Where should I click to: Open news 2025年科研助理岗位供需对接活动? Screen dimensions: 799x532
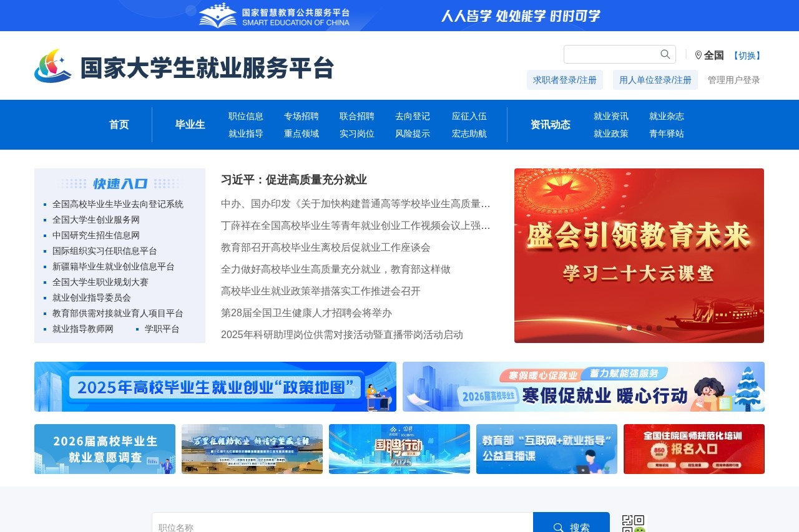pyautogui.click(x=342, y=335)
